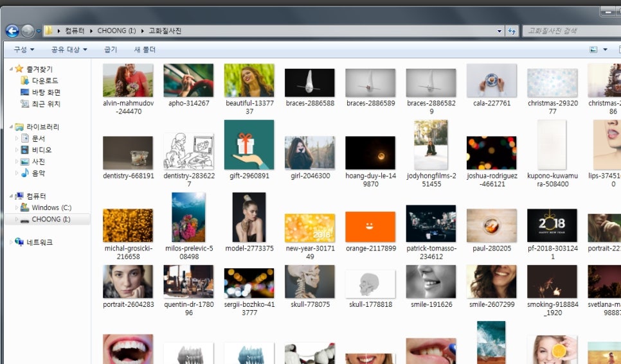The image size is (621, 364).
Task: Expand the Windows (C:) drive node
Action: click(x=17, y=207)
